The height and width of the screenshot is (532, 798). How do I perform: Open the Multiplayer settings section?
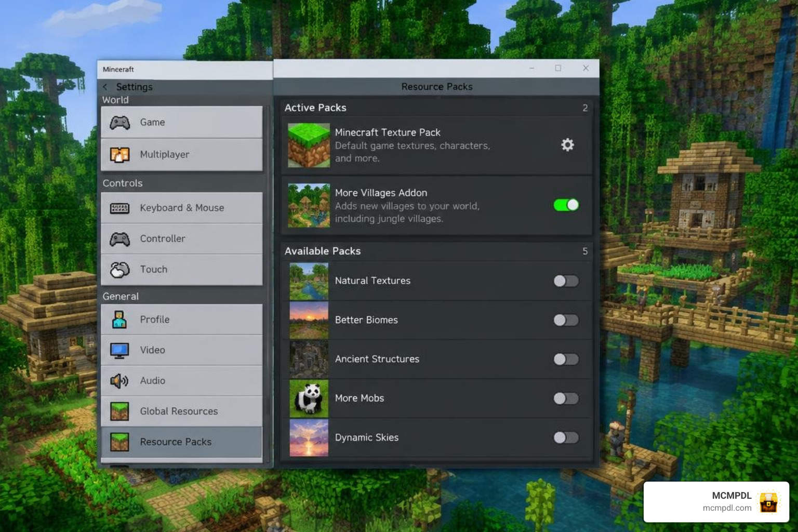[182, 155]
